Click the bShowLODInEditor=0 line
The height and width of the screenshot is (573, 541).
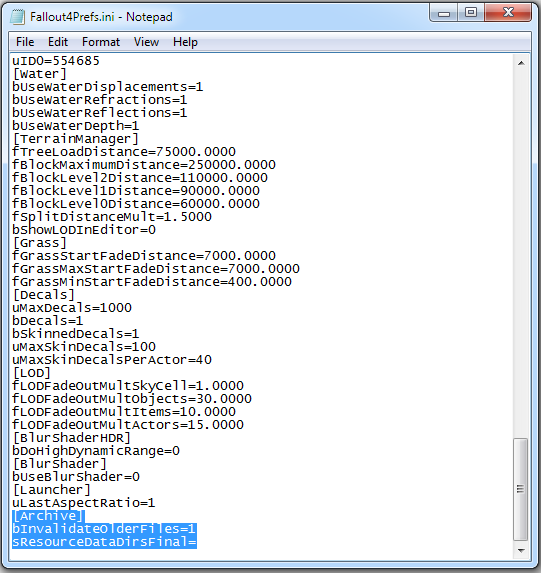84,230
